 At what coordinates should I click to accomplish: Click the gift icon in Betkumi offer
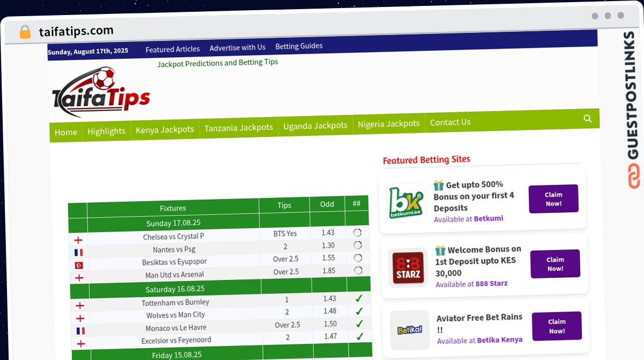(x=438, y=185)
